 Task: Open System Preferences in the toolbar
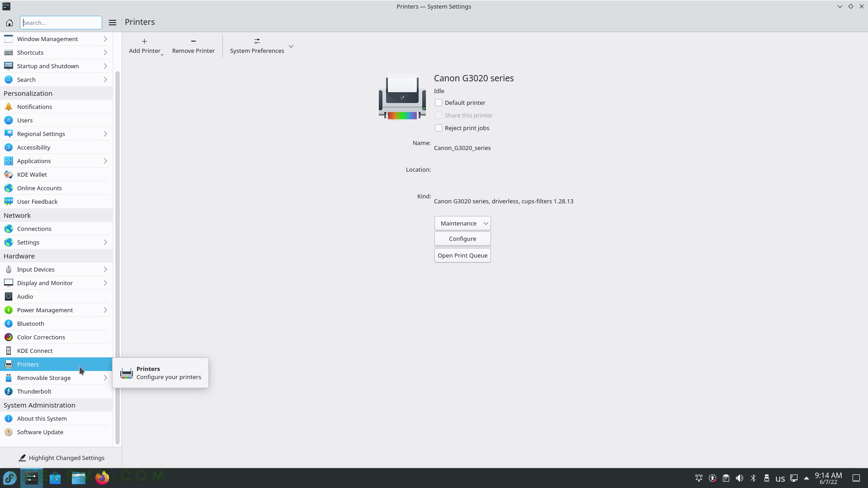(257, 46)
